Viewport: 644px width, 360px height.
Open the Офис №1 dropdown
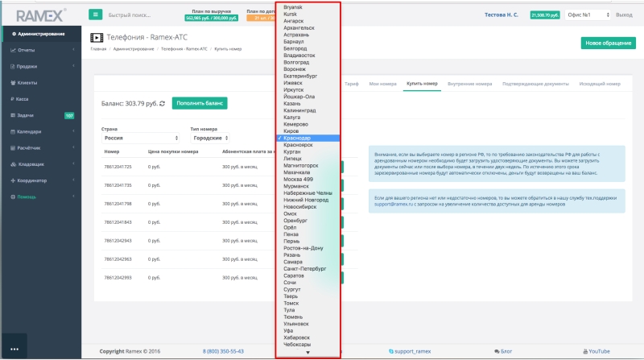588,14
